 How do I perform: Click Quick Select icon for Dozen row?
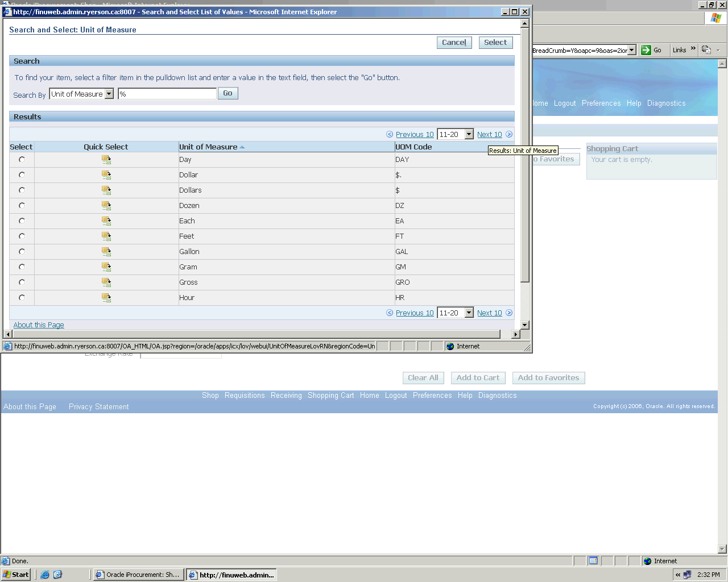[106, 206]
